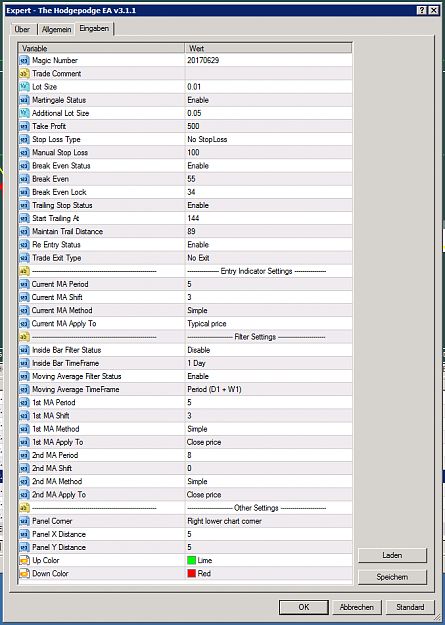
Task: Click the icon beside Re Entry Status
Action: [24, 245]
